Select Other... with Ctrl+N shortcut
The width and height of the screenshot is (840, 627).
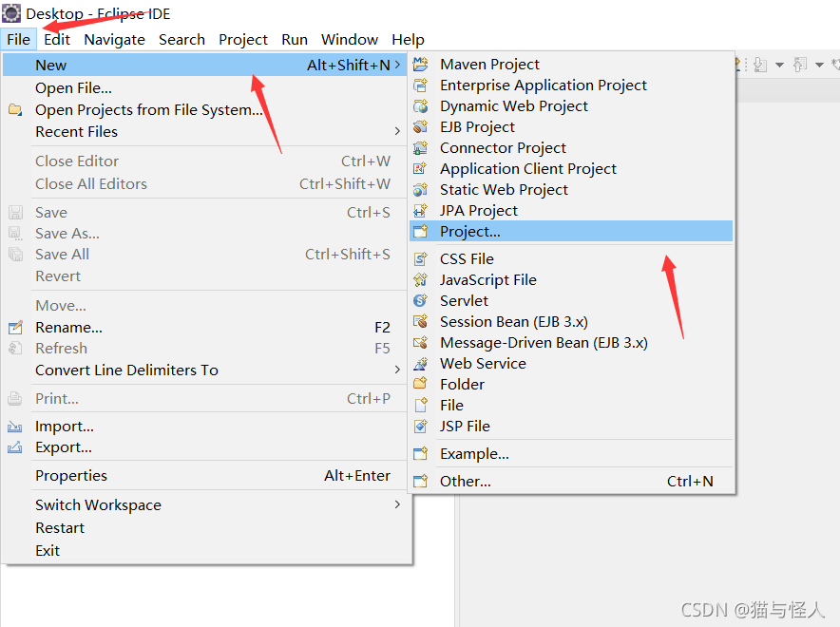571,482
